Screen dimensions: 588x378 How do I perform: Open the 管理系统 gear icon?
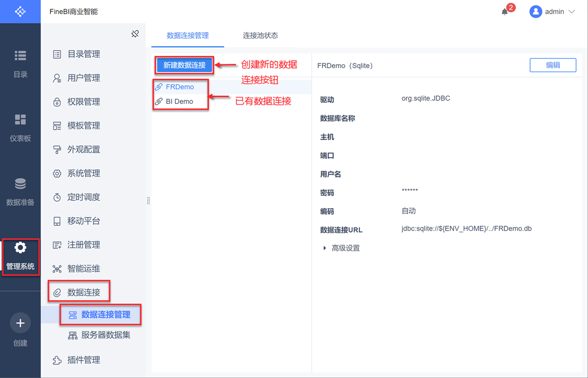point(20,248)
